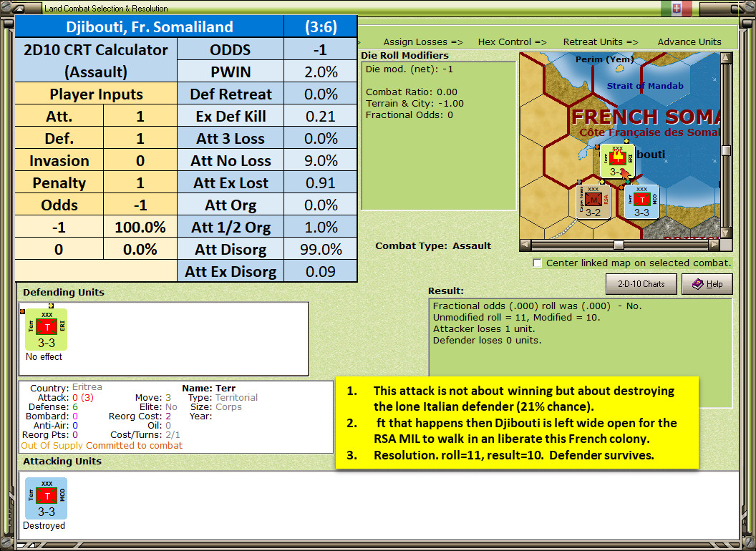Click the 'Strait of Mandab' map label

tap(645, 86)
